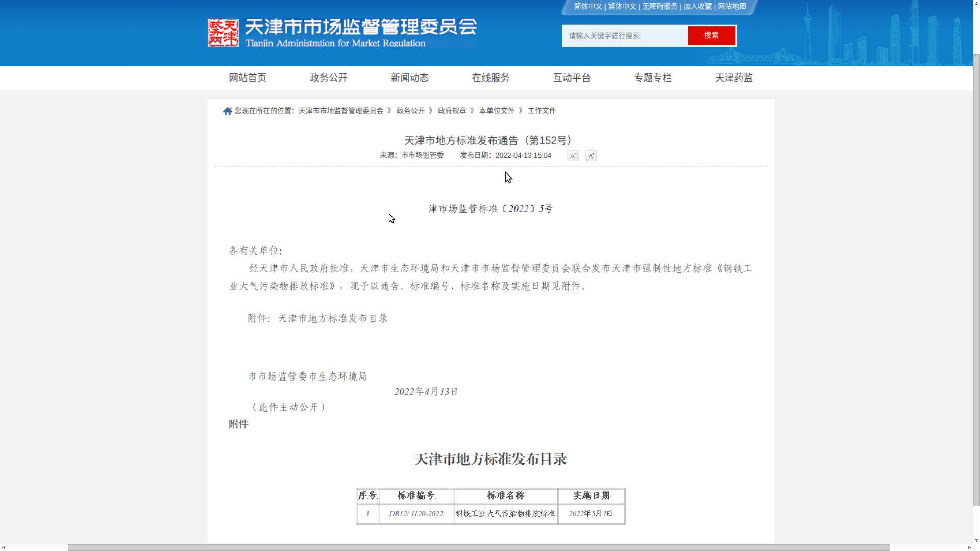Open the 政务公开 navigation menu
This screenshot has height=551, width=980.
(x=329, y=78)
